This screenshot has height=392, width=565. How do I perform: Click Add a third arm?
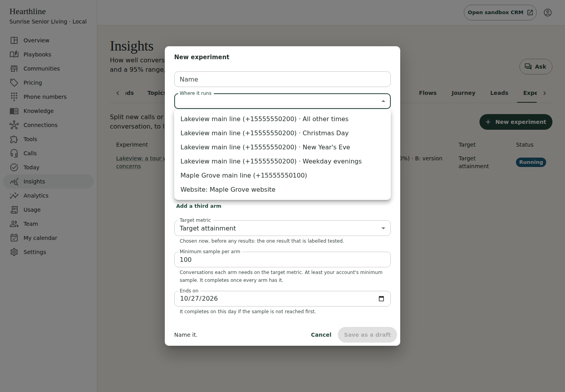[199, 206]
